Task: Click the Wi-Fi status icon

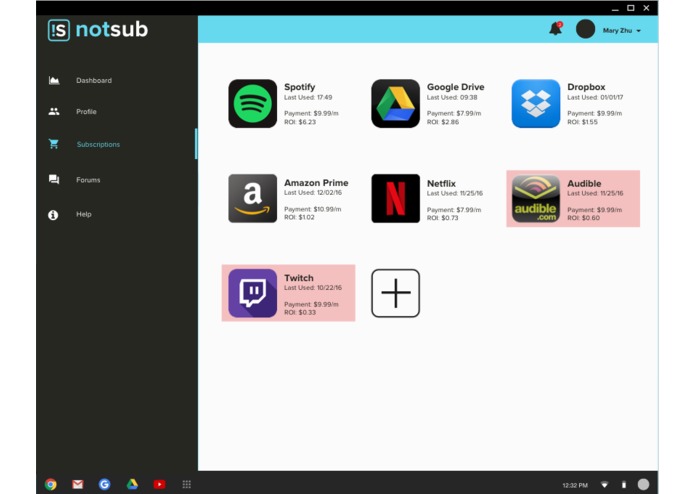Action: point(604,485)
